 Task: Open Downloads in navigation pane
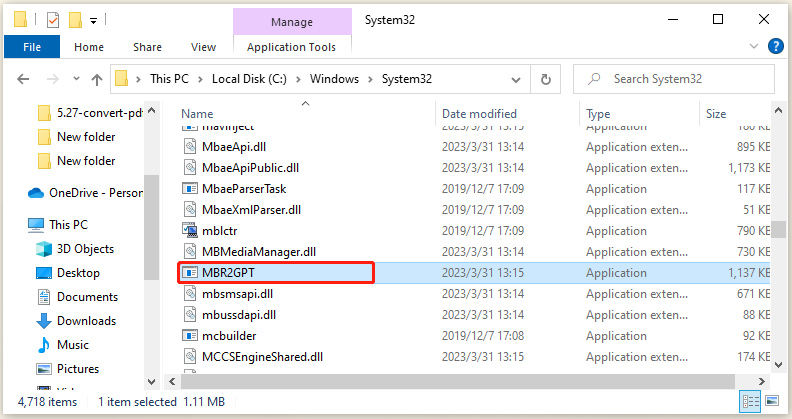click(76, 321)
